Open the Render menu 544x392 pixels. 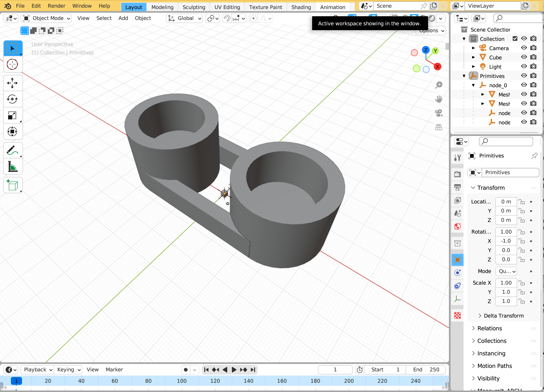click(56, 6)
